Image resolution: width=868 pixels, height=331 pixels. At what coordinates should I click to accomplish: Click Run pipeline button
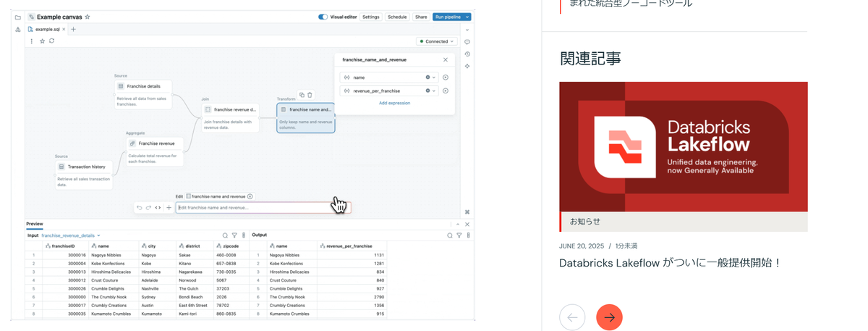click(x=448, y=17)
